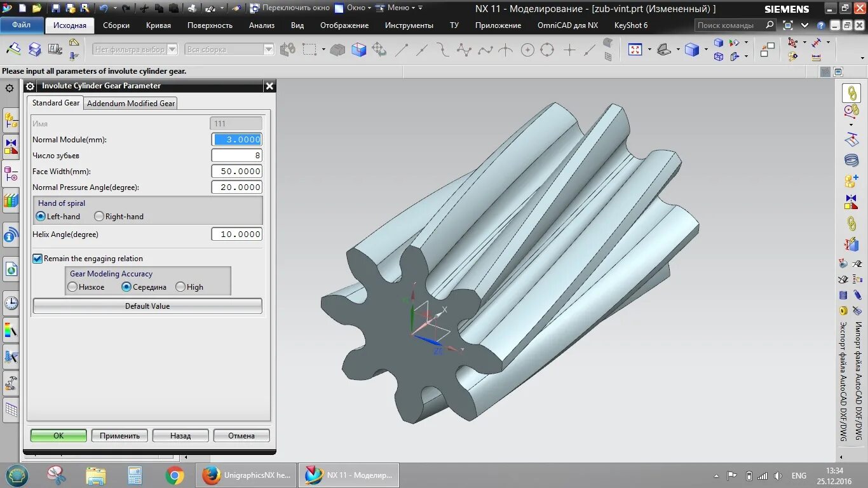Open a file with the folder icon
The image size is (868, 488).
click(37, 8)
